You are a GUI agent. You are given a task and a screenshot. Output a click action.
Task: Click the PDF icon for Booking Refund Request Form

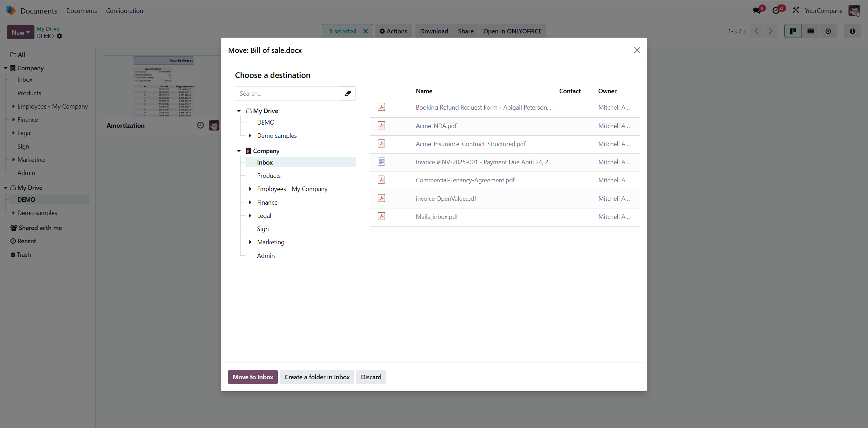point(381,107)
